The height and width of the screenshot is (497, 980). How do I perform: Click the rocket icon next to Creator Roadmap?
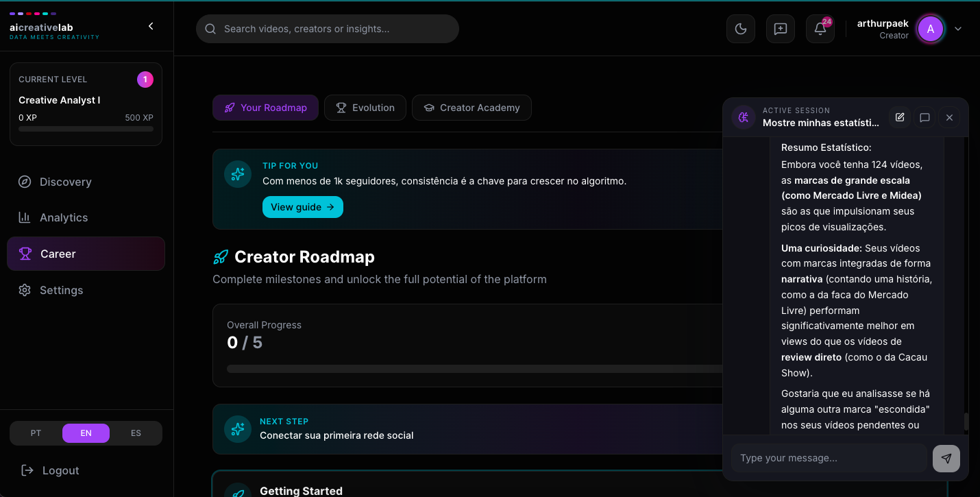click(x=220, y=256)
